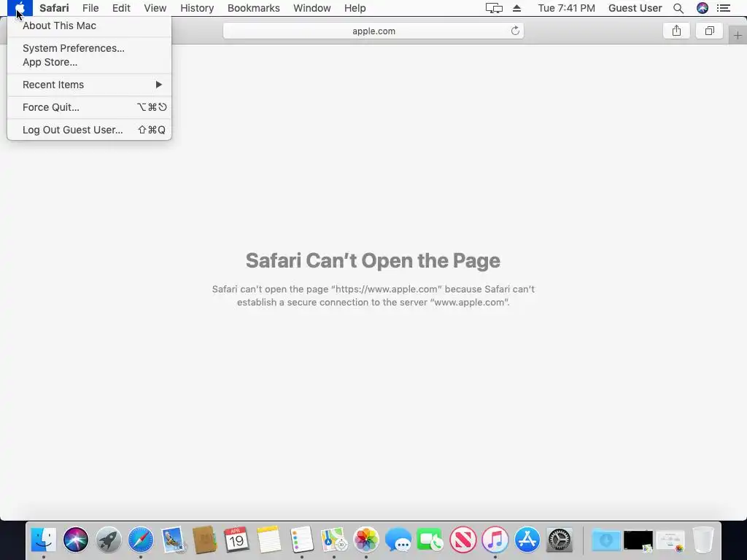Click the minimized document thumbnail in Dock

pos(670,540)
